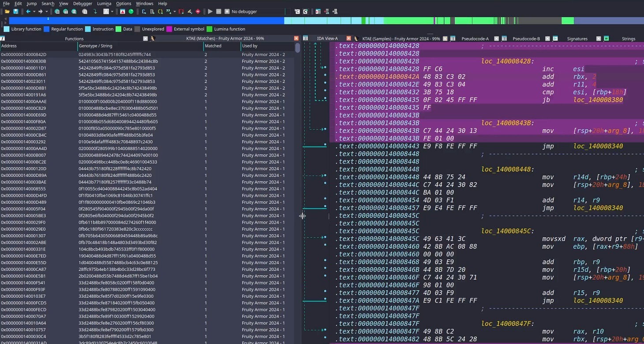Click the red breakpoint stop-sign icon
644x344 pixels.
(x=198, y=11)
